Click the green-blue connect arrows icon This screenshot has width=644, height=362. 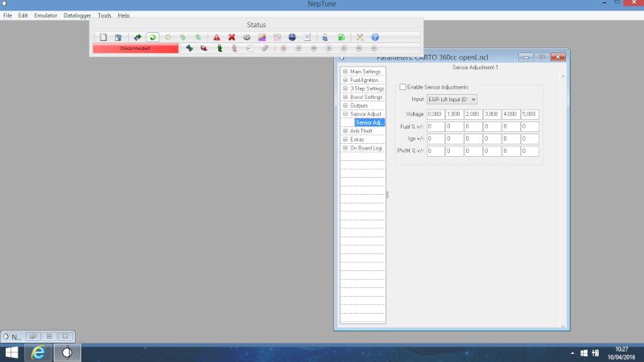(x=138, y=37)
